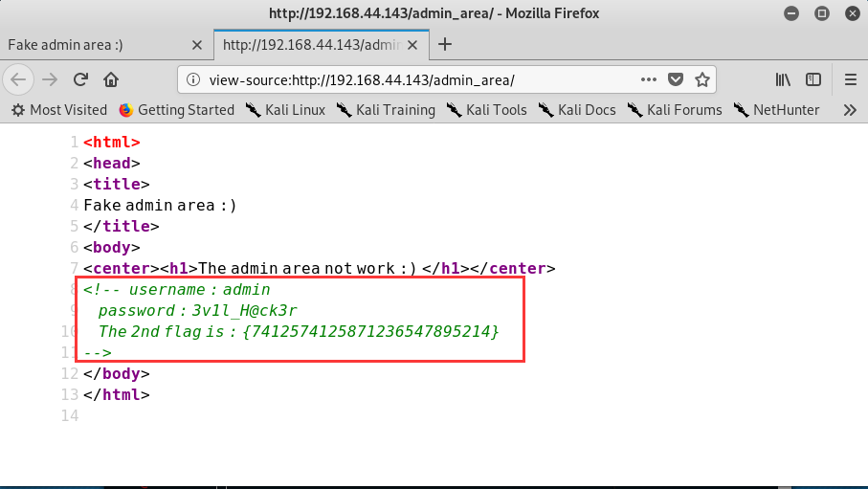This screenshot has width=868, height=489.
Task: Reload the current page
Action: (x=80, y=79)
